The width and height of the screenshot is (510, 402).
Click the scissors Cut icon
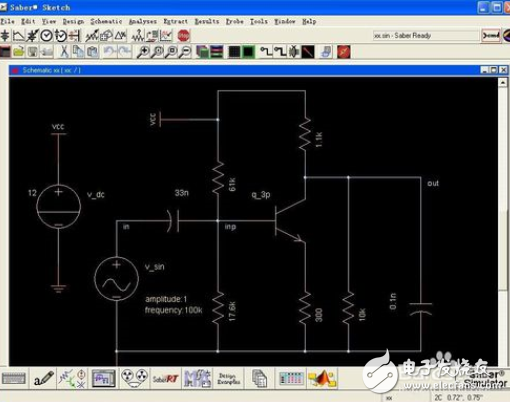64,52
